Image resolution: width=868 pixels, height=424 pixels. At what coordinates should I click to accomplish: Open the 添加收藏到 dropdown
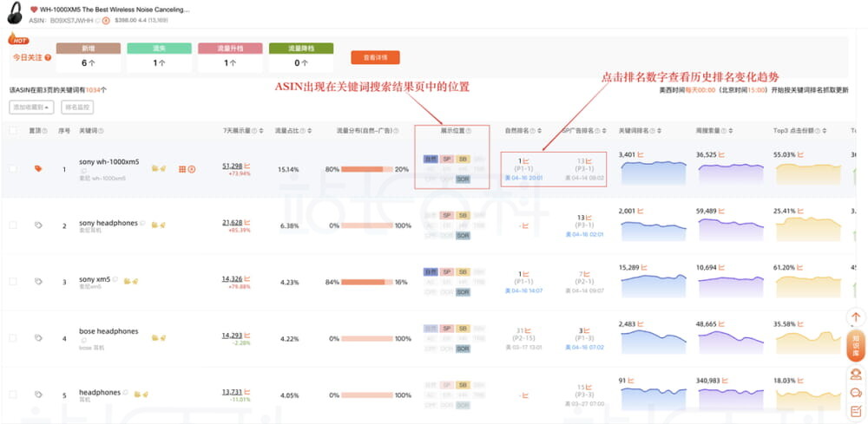(31, 108)
